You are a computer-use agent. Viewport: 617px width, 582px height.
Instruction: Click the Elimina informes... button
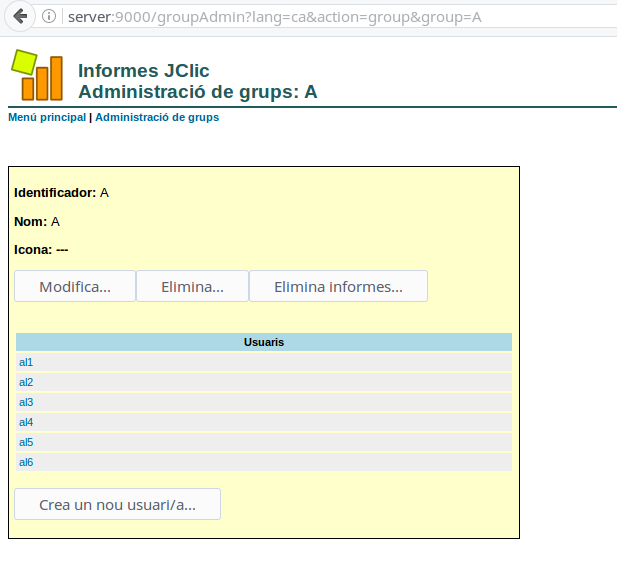[x=338, y=286]
